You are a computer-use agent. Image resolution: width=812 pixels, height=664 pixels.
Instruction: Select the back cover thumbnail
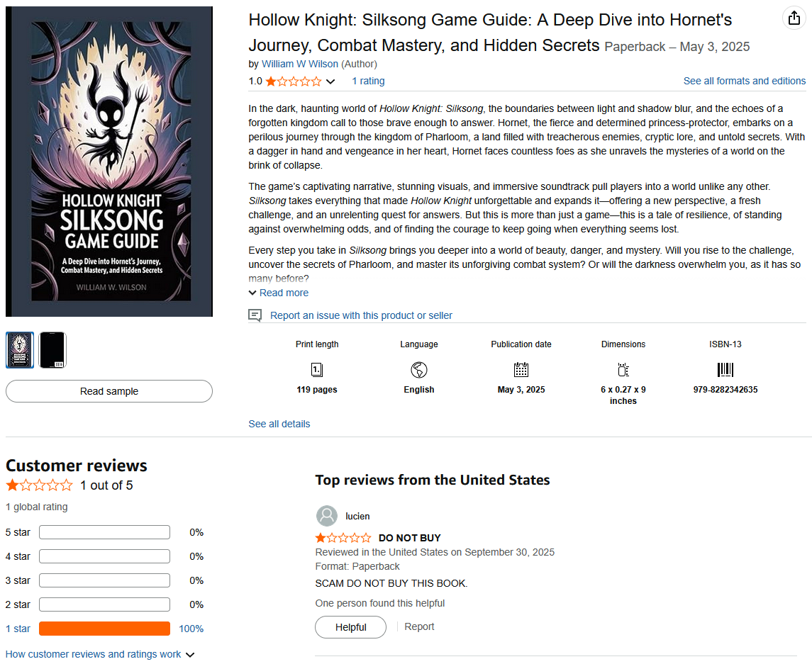point(52,350)
